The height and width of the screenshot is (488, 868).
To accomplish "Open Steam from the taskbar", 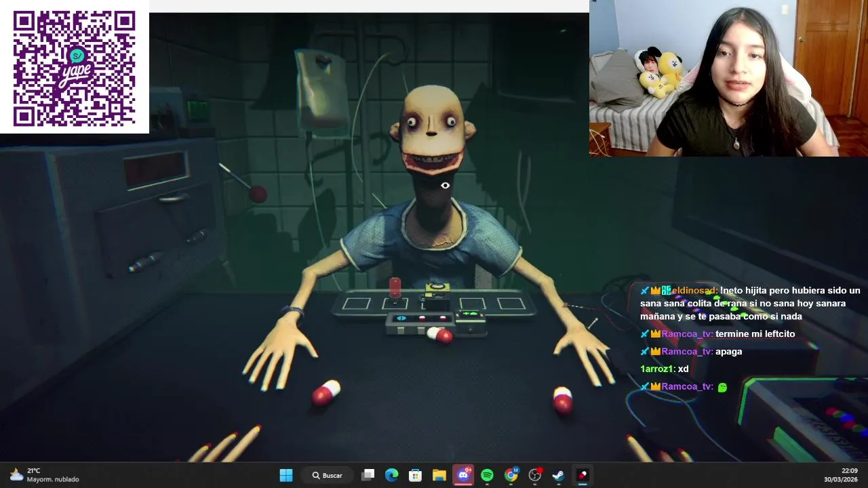I will [x=558, y=475].
